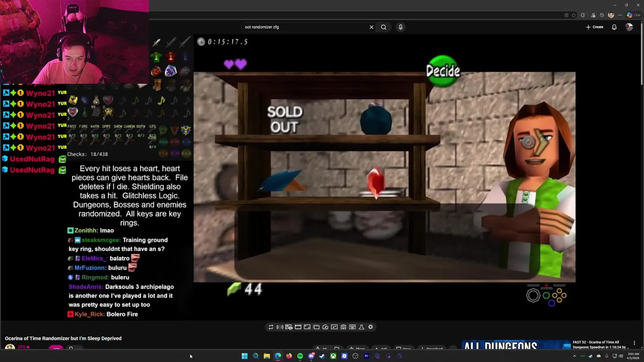This screenshot has height=362, width=644.
Task: Click the SOLD OUT shop slot in the game
Action: [285, 120]
